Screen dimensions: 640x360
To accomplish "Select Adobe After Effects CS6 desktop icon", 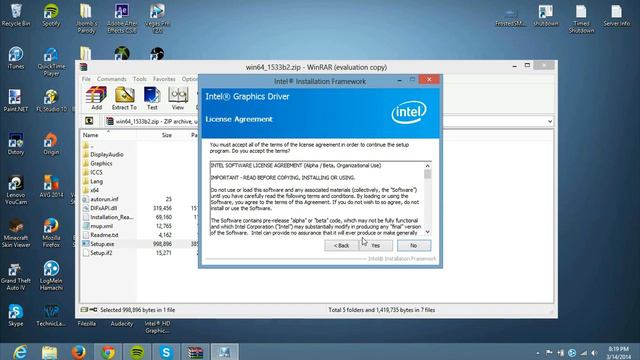I will coord(121,18).
